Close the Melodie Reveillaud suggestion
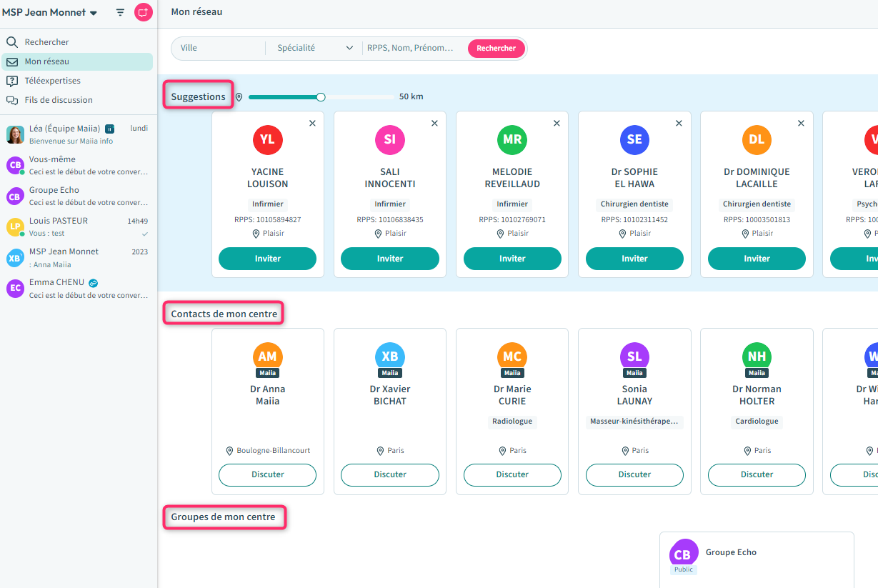The image size is (878, 588). 557,124
